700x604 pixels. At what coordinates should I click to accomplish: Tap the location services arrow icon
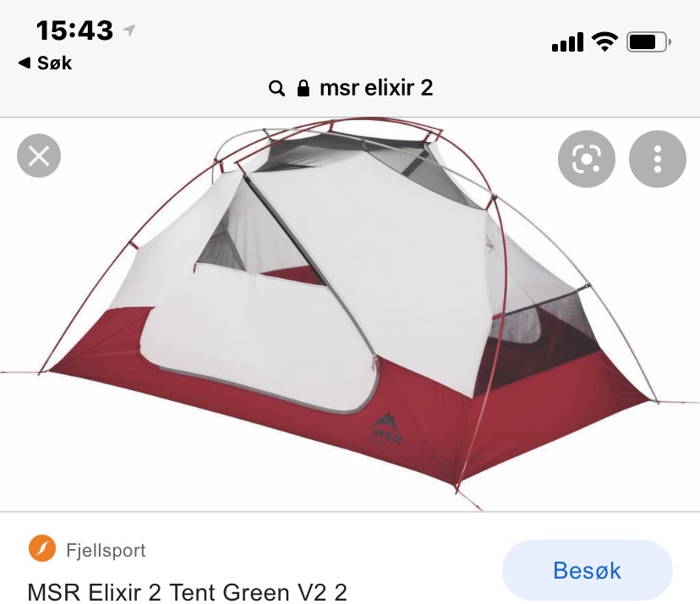[129, 30]
